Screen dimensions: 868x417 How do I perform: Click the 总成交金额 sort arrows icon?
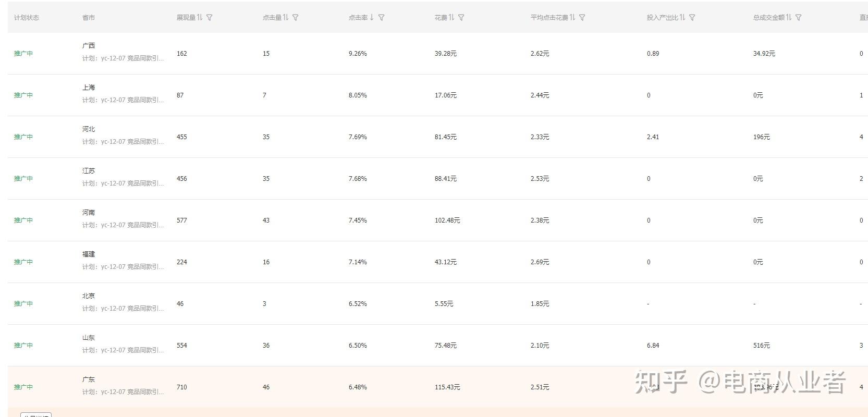(x=789, y=18)
